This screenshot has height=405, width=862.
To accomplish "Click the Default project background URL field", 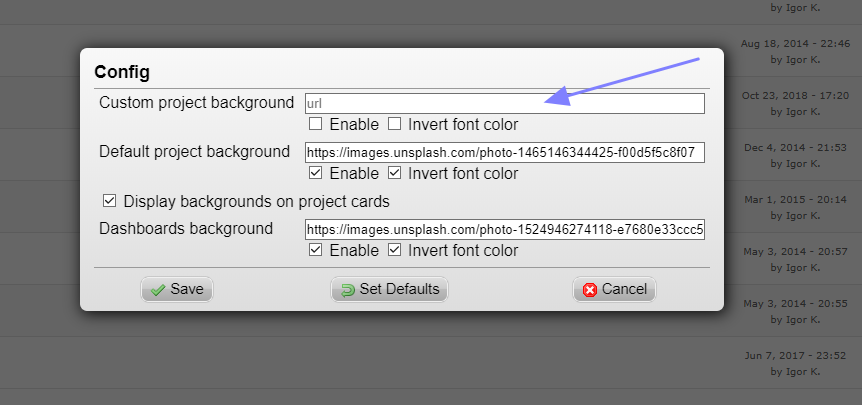I will (x=505, y=153).
